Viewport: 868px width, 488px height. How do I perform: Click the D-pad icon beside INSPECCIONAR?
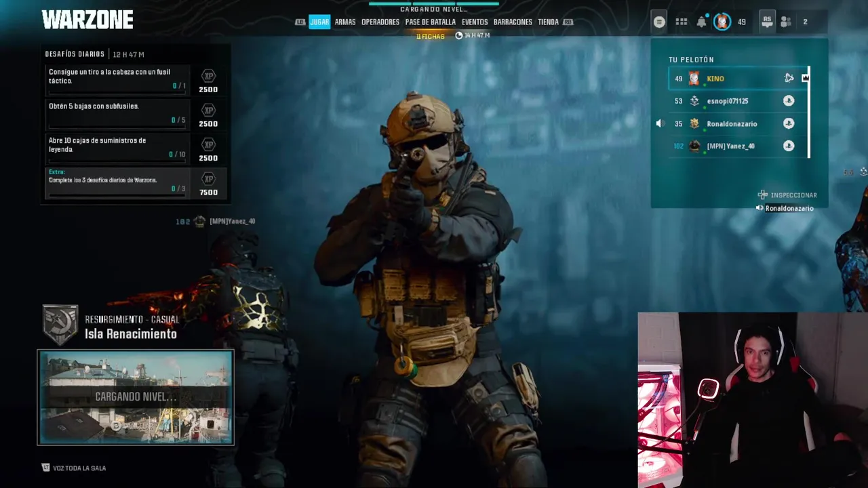point(762,195)
